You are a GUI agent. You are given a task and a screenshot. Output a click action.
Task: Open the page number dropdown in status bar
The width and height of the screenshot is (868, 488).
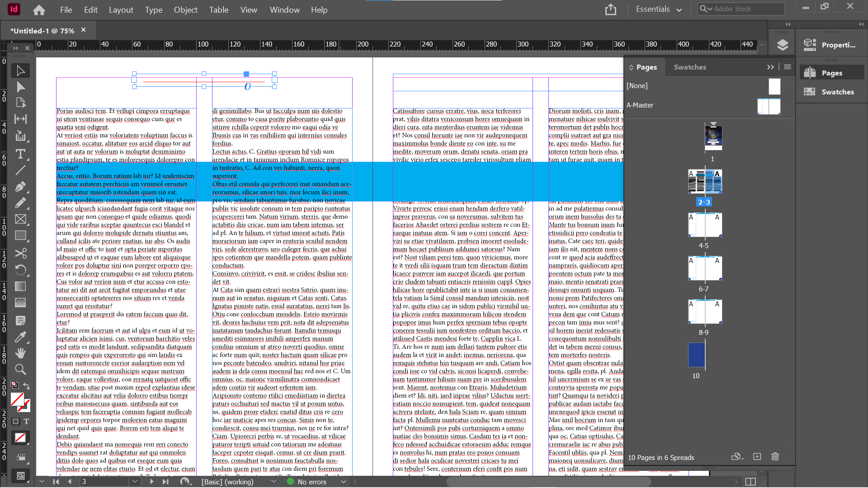click(135, 482)
